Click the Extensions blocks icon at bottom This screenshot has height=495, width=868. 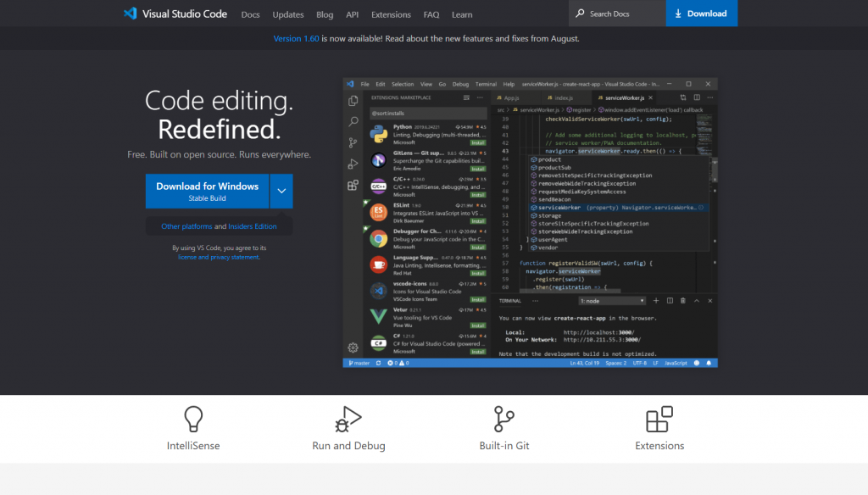coord(659,419)
